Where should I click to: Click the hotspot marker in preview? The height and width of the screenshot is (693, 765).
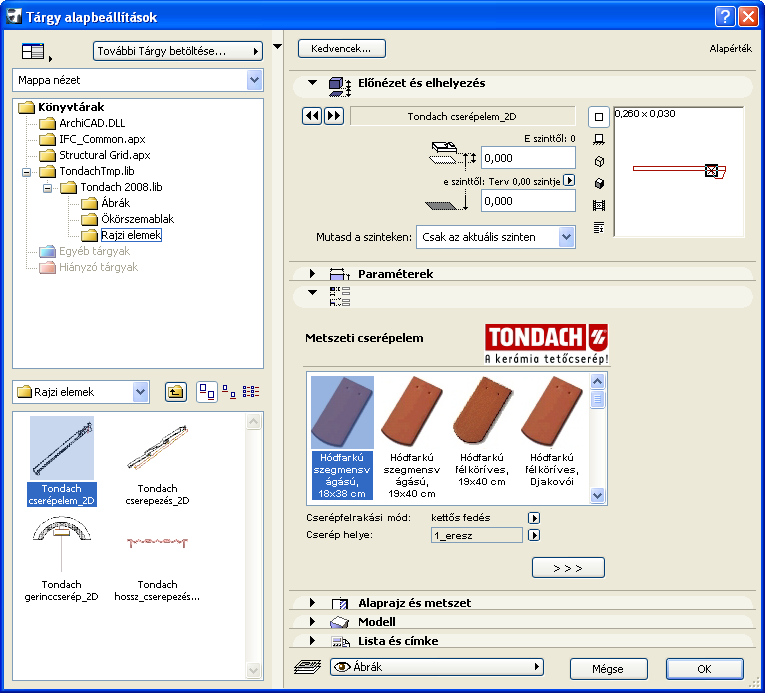pos(711,170)
